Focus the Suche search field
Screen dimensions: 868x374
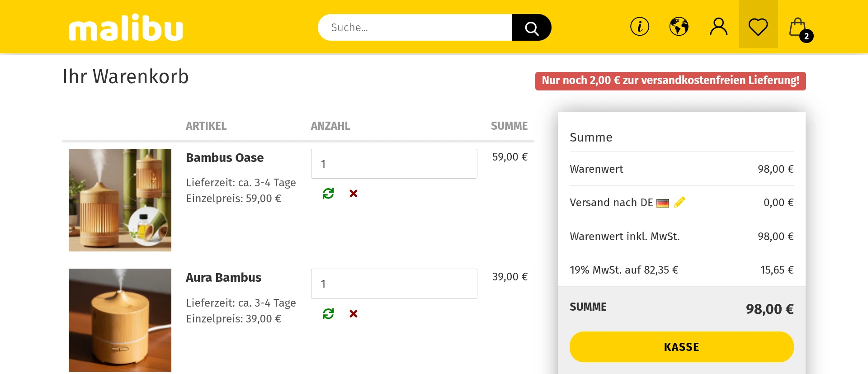click(415, 28)
